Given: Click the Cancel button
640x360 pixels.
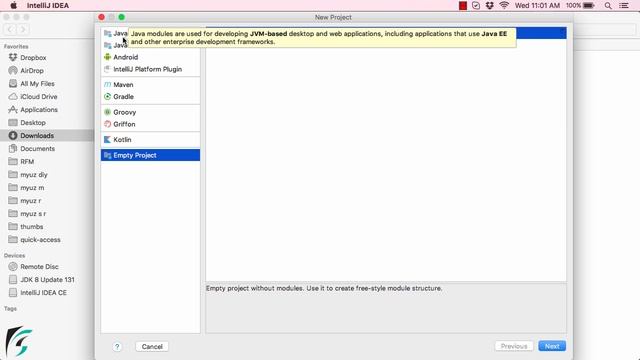Looking at the screenshot, I should (152, 347).
